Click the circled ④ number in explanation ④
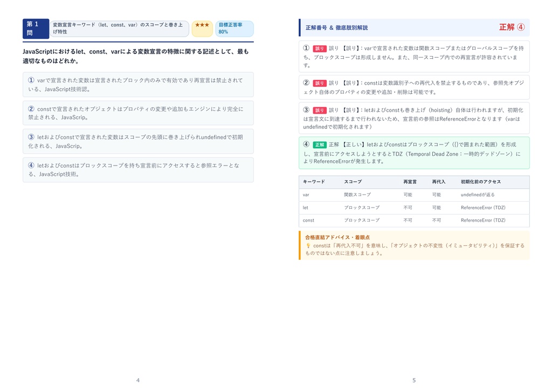The width and height of the screenshot is (552, 392). (306, 144)
